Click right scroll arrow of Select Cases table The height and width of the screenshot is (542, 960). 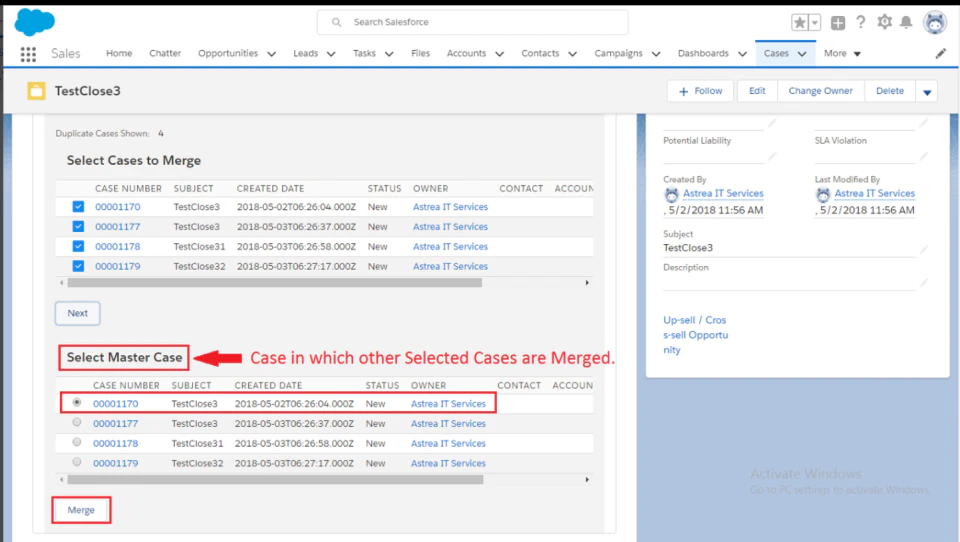(x=587, y=283)
